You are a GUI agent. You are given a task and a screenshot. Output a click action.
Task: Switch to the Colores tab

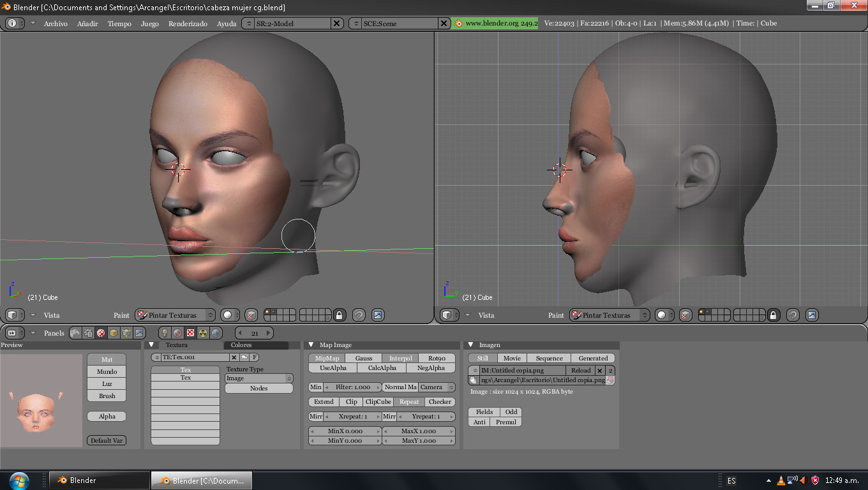click(x=241, y=345)
